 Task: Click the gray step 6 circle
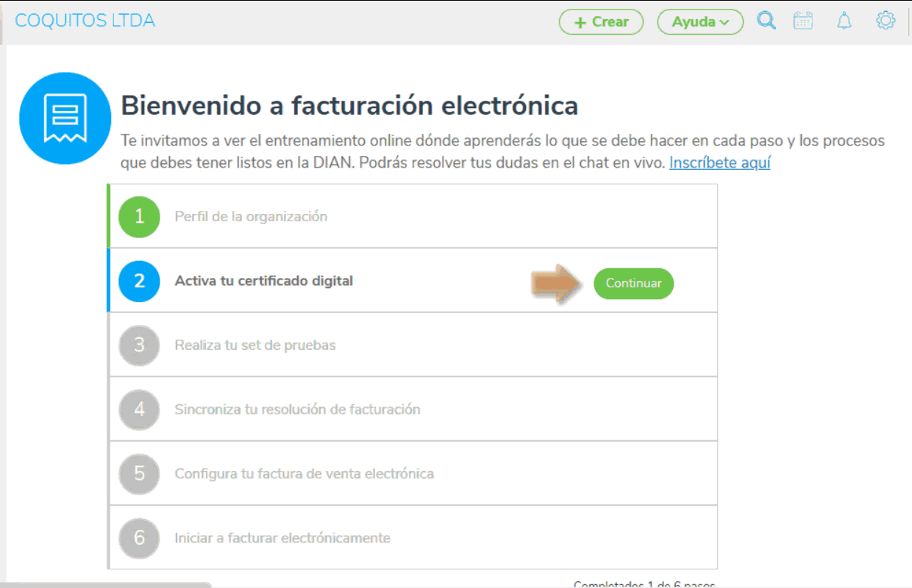(x=139, y=538)
